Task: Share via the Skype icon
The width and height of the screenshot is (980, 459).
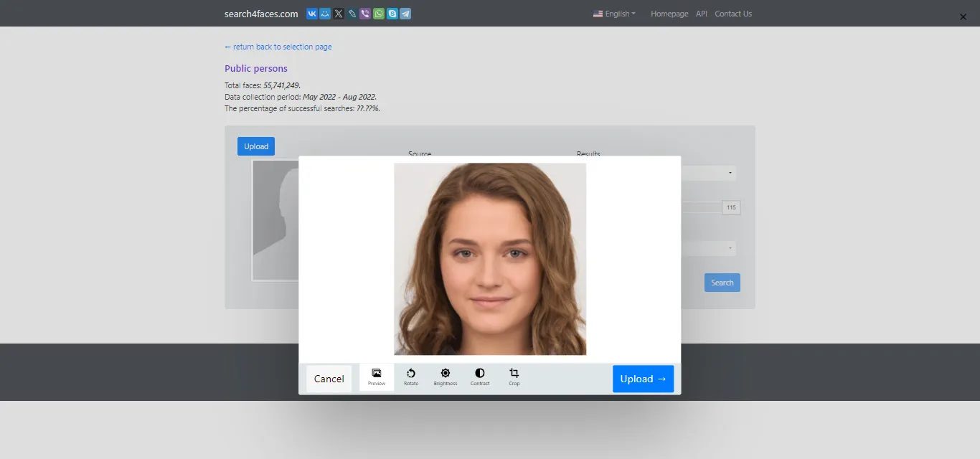Action: tap(392, 14)
